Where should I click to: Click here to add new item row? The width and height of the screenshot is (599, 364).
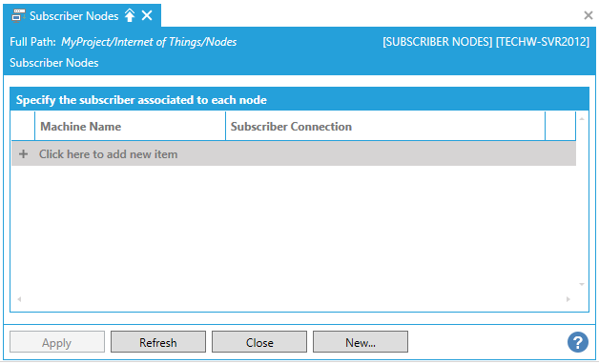[x=294, y=153]
